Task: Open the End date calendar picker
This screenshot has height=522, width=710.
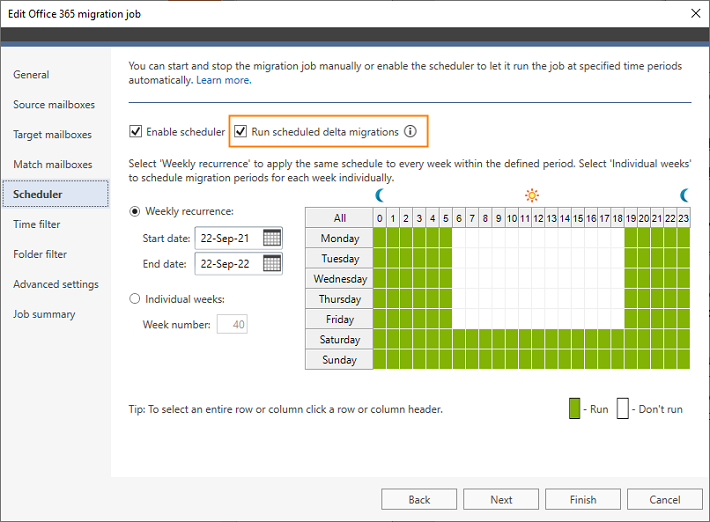Action: point(272,263)
